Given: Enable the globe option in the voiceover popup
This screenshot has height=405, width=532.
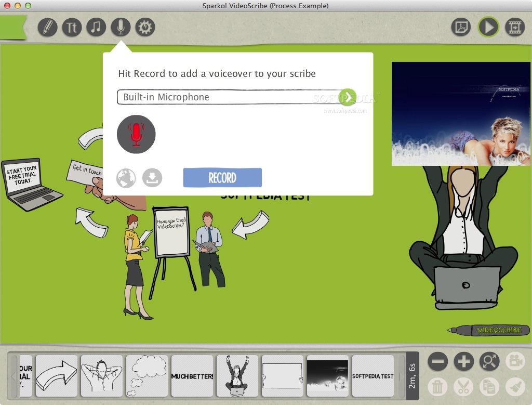Looking at the screenshot, I should pos(125,177).
